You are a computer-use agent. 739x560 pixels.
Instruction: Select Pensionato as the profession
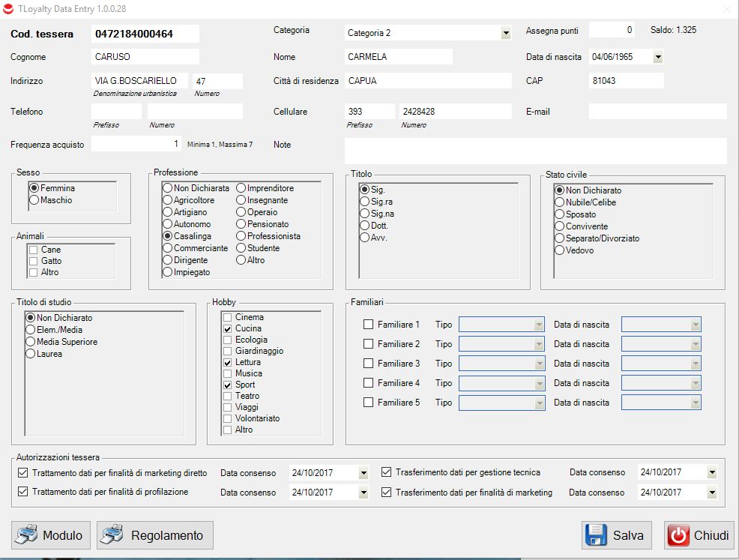(x=241, y=224)
